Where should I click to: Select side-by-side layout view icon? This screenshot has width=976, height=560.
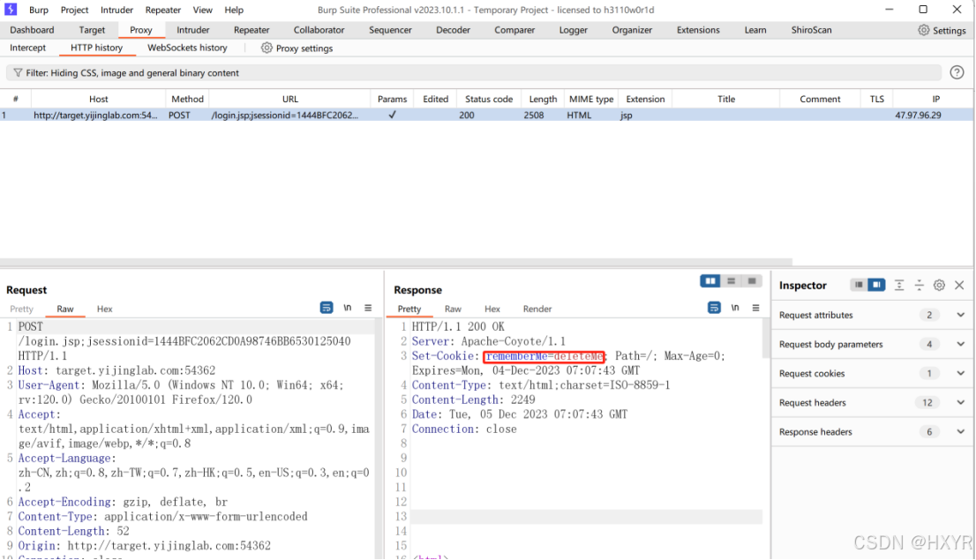[710, 281]
